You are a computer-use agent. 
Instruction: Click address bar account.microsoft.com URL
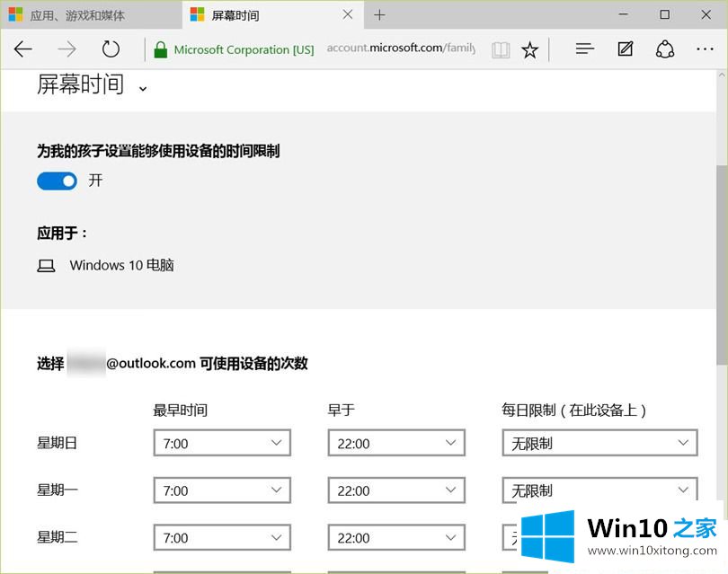401,48
